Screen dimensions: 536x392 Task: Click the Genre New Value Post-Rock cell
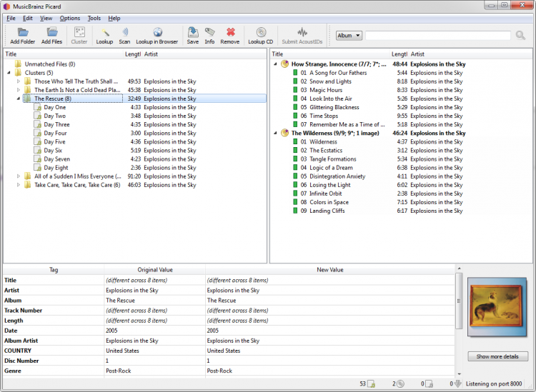point(330,371)
